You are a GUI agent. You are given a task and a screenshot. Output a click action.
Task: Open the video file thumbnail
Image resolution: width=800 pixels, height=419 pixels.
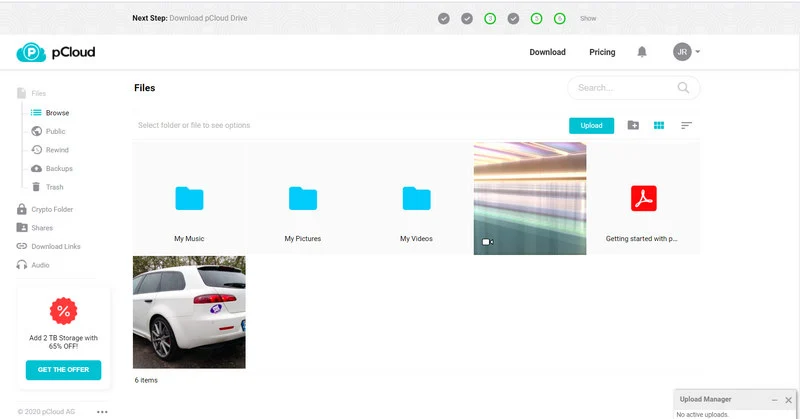pyautogui.click(x=530, y=199)
